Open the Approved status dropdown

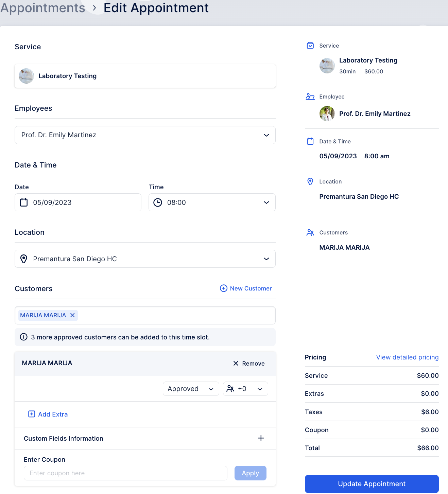click(x=190, y=388)
